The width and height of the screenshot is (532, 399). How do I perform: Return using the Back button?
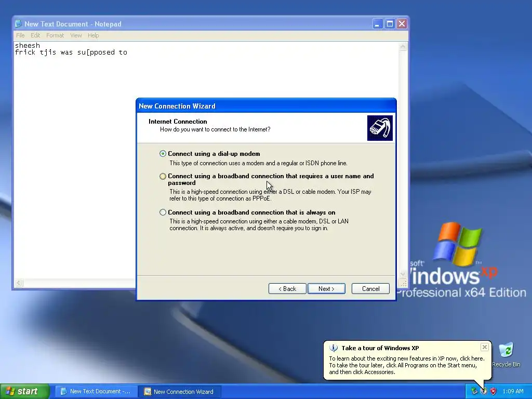(287, 289)
